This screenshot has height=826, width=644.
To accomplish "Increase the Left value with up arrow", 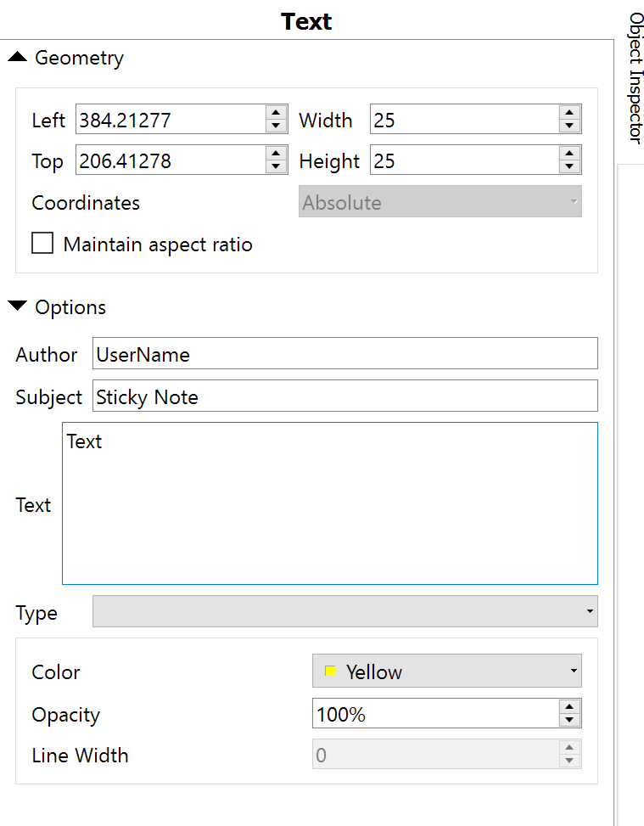I will (276, 112).
